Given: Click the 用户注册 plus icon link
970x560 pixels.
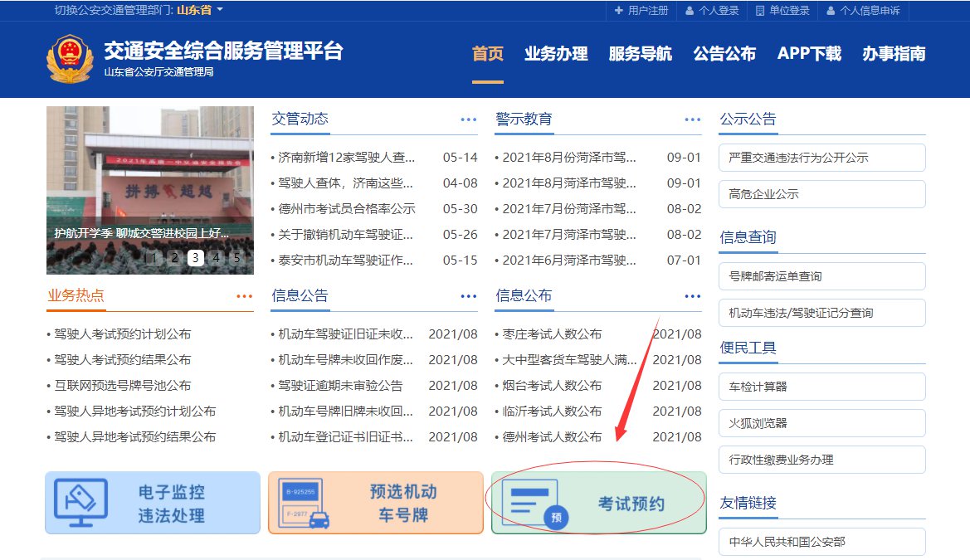Looking at the screenshot, I should (641, 11).
